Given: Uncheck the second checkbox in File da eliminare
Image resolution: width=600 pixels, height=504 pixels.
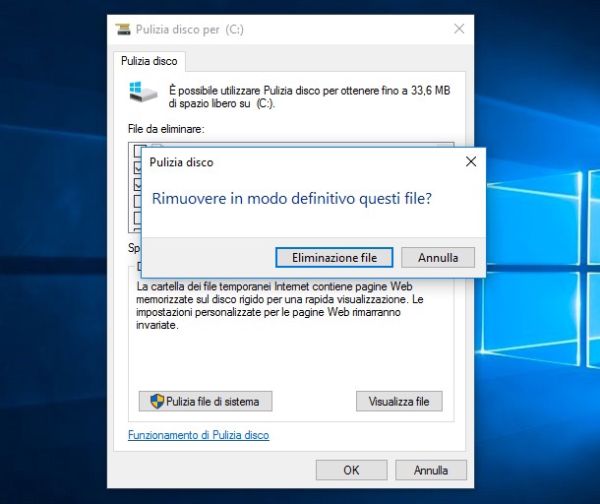Looking at the screenshot, I should coord(137,169).
